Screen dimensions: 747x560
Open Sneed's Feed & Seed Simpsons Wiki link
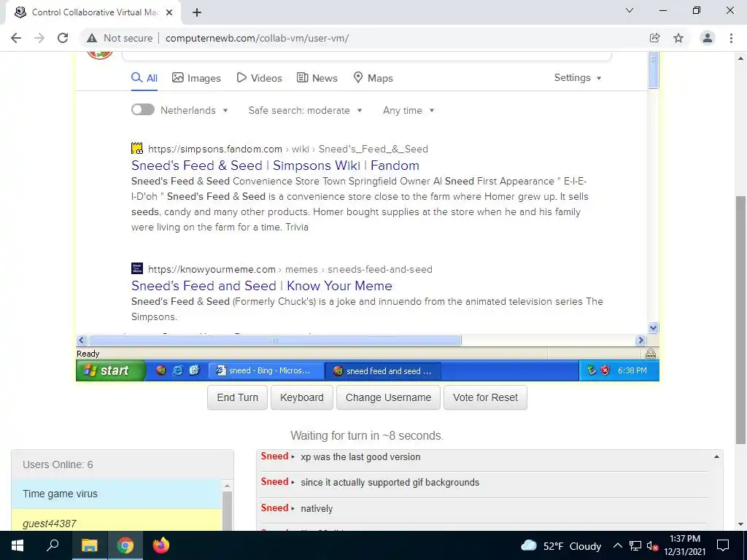click(x=275, y=166)
